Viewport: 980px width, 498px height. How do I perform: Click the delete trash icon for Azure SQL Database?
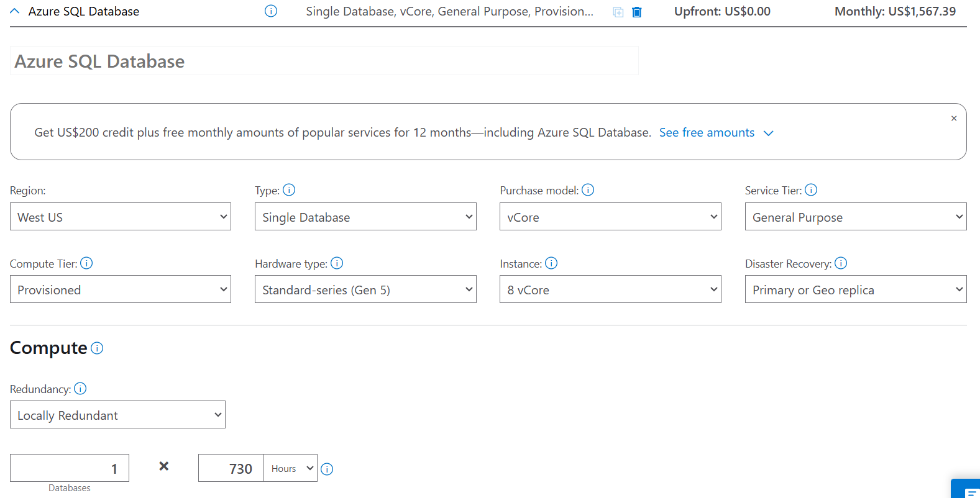[636, 12]
